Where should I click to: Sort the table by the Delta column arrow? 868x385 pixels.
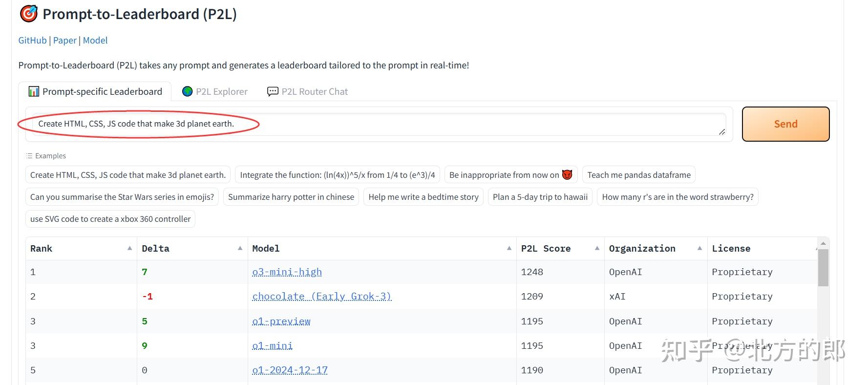click(x=240, y=248)
